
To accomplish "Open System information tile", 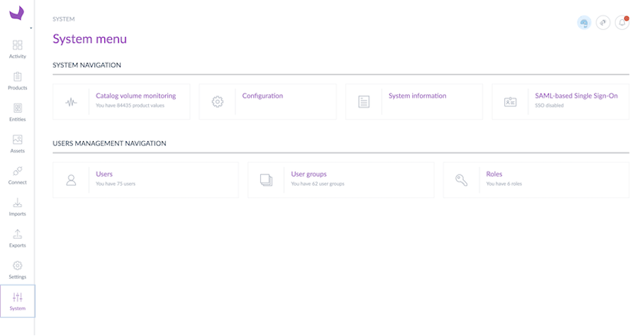I will pyautogui.click(x=417, y=96).
